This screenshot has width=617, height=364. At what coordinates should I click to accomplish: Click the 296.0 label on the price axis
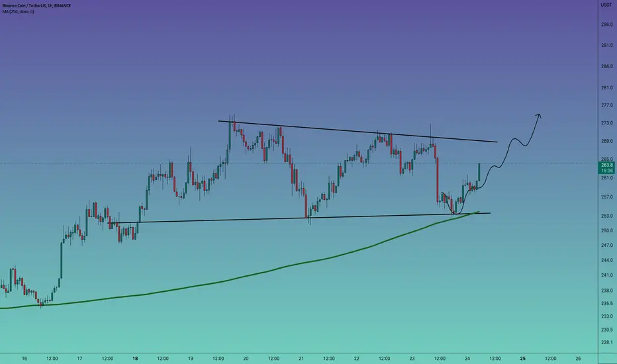coord(607,24)
